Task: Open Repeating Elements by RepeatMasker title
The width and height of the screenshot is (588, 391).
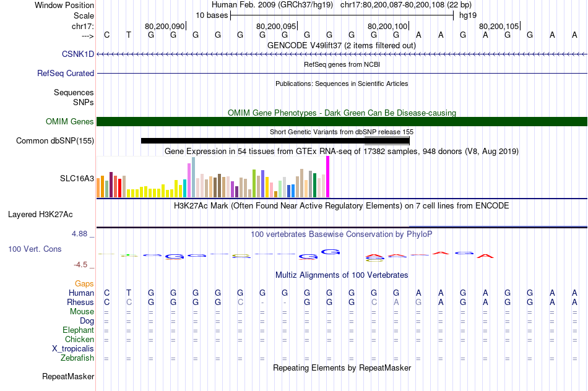Action: click(x=342, y=368)
